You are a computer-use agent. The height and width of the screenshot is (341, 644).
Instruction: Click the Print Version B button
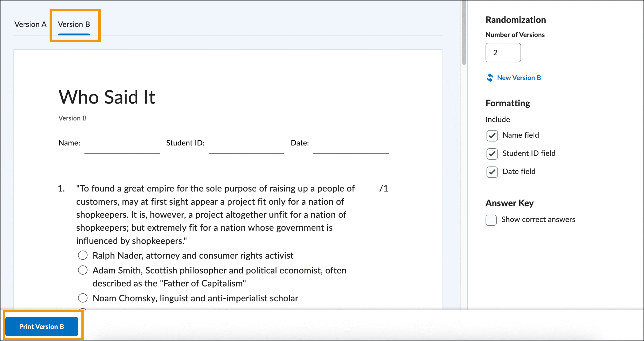pos(42,326)
